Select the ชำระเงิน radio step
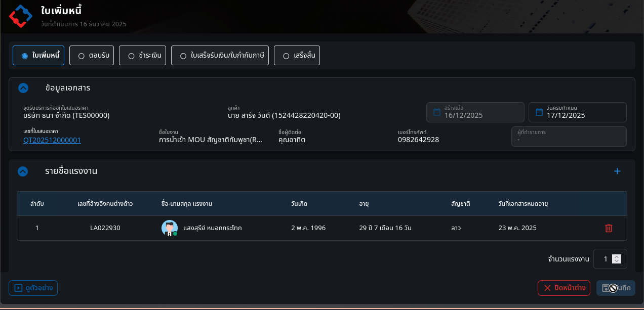The height and width of the screenshot is (310, 644). pos(131,56)
